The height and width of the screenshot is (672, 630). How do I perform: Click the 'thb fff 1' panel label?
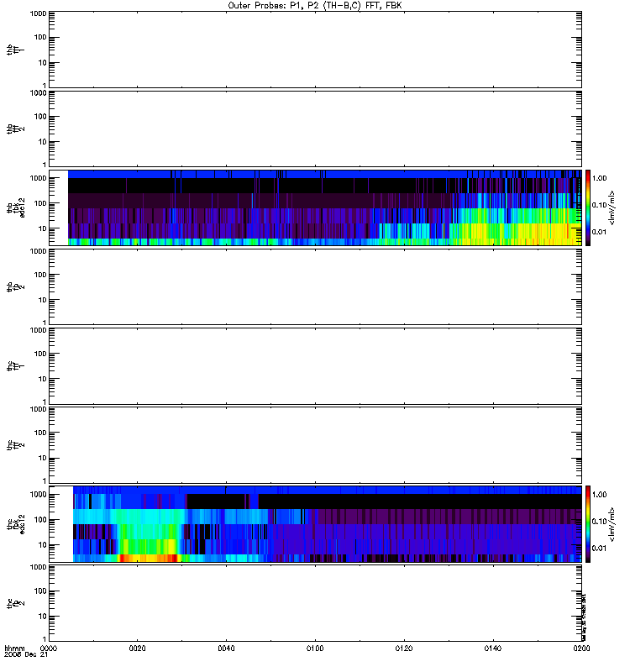15,50
